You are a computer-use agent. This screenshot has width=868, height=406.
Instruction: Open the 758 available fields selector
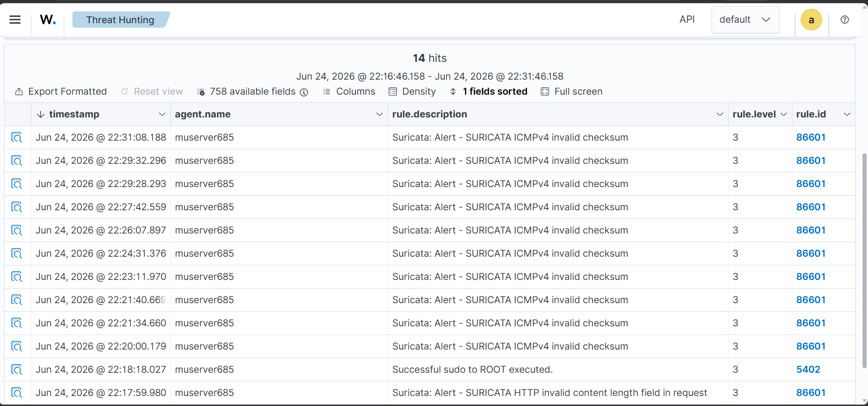247,91
